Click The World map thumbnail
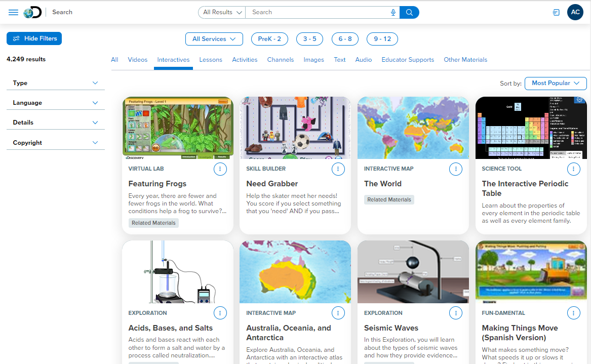This screenshot has width=591, height=364. [x=413, y=128]
